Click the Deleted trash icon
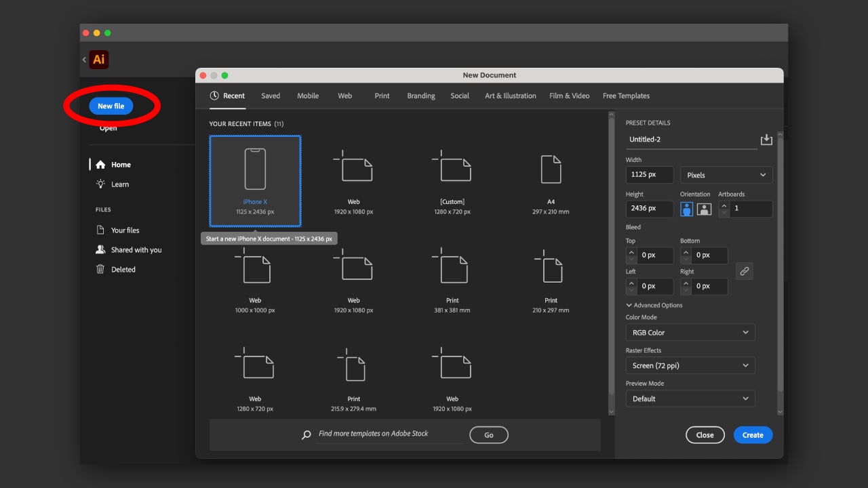This screenshot has height=488, width=868. tap(100, 269)
